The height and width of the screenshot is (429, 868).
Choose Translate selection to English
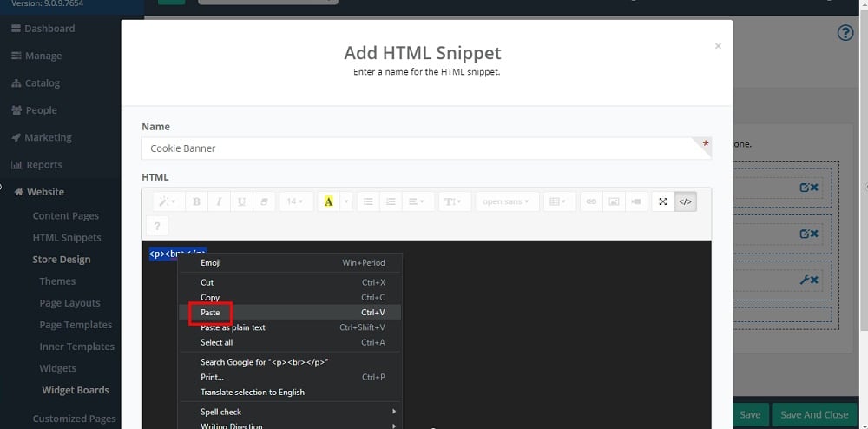click(x=290, y=392)
